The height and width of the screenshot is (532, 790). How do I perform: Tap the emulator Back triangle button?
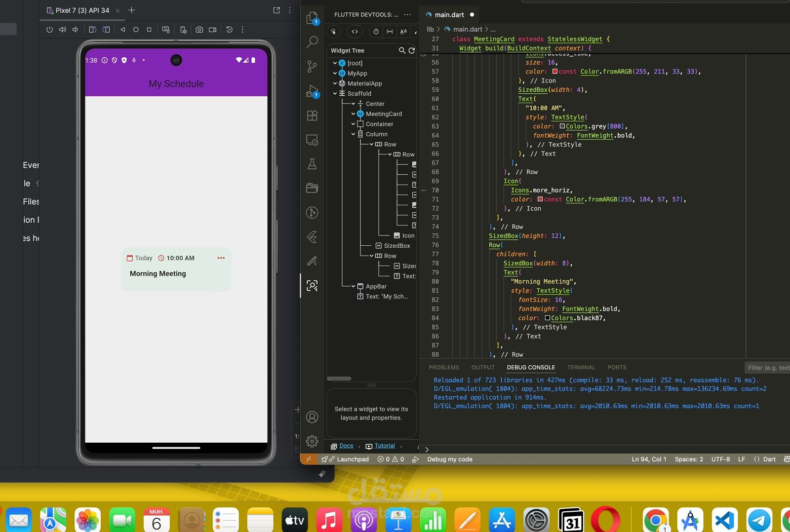tap(123, 30)
